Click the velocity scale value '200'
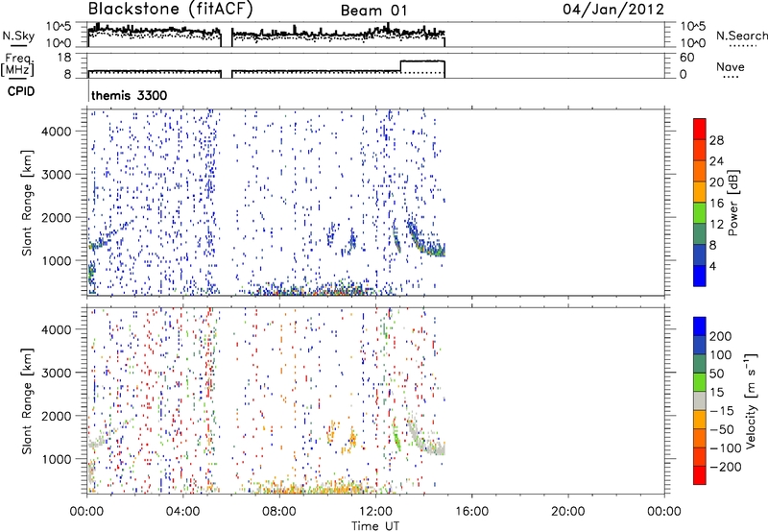The width and height of the screenshot is (768, 532). pos(721,336)
